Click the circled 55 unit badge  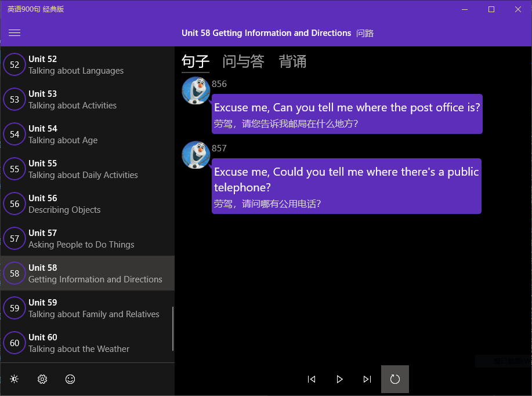[15, 169]
